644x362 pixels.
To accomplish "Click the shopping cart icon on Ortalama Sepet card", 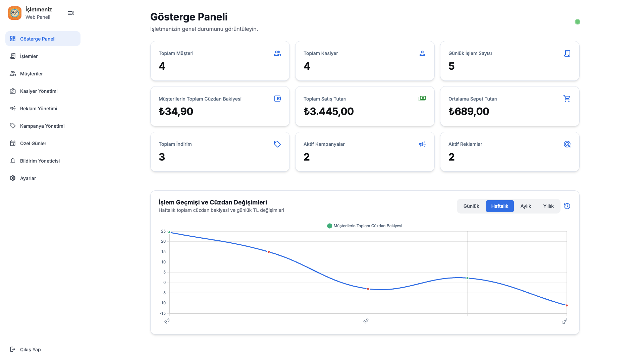I will (x=567, y=99).
